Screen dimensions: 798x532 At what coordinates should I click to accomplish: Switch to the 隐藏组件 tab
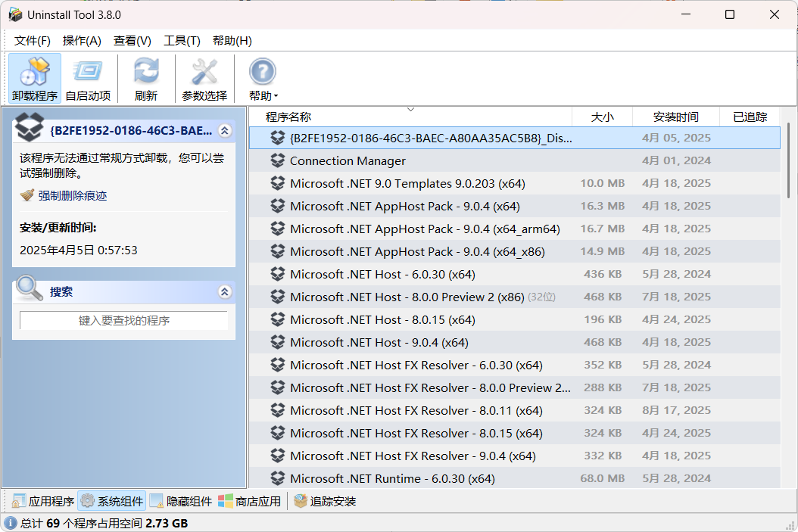181,502
